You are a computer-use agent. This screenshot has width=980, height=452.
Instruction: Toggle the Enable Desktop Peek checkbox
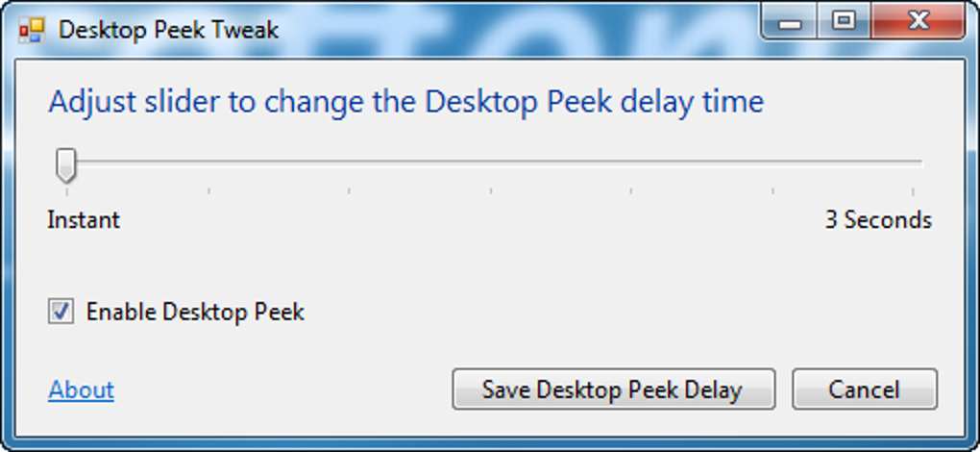61,312
